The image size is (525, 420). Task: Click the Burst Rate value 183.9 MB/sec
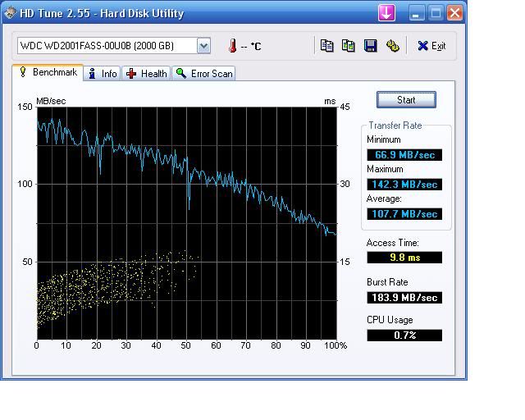point(404,298)
